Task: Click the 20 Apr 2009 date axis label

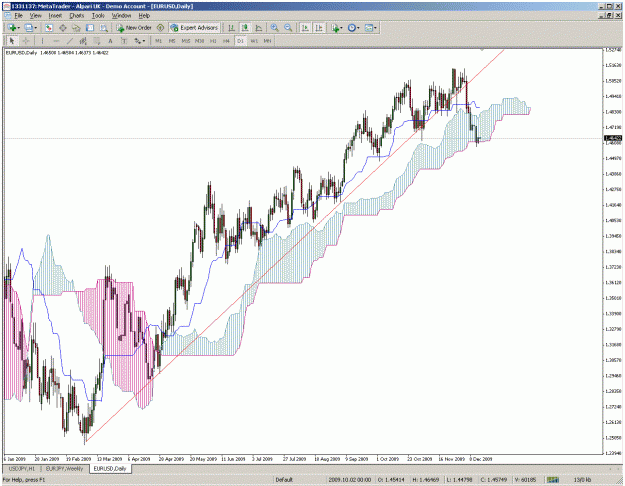Action: pyautogui.click(x=171, y=459)
